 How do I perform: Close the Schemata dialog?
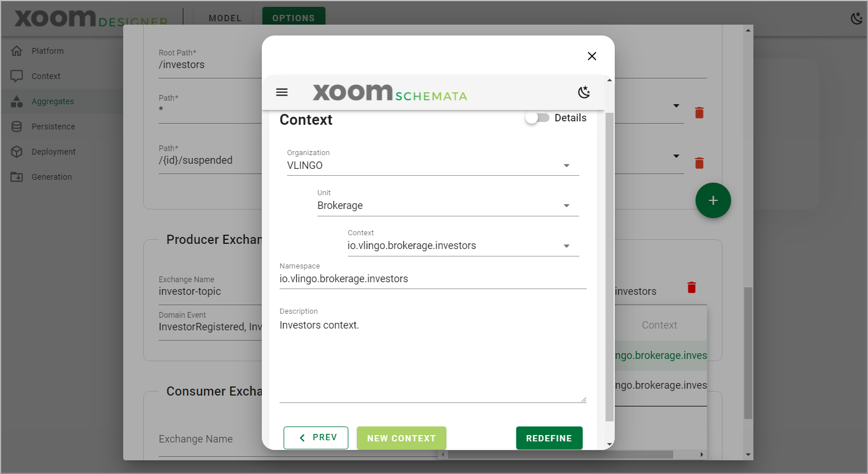coord(592,56)
